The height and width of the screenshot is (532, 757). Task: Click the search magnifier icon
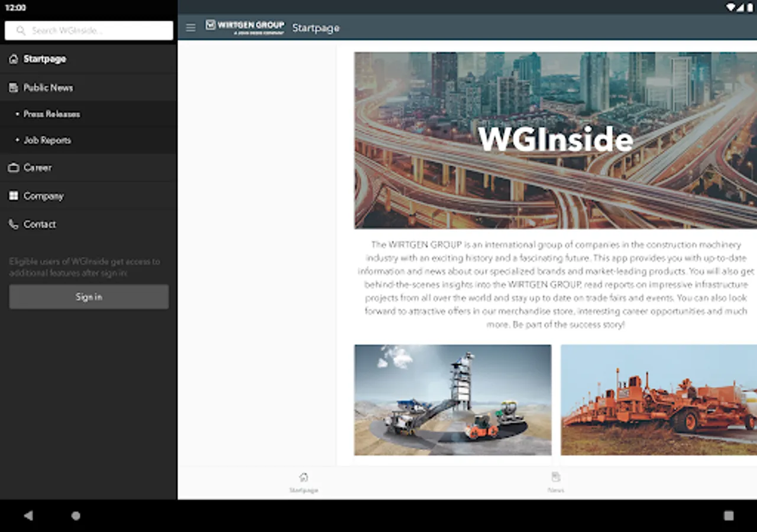(x=21, y=30)
